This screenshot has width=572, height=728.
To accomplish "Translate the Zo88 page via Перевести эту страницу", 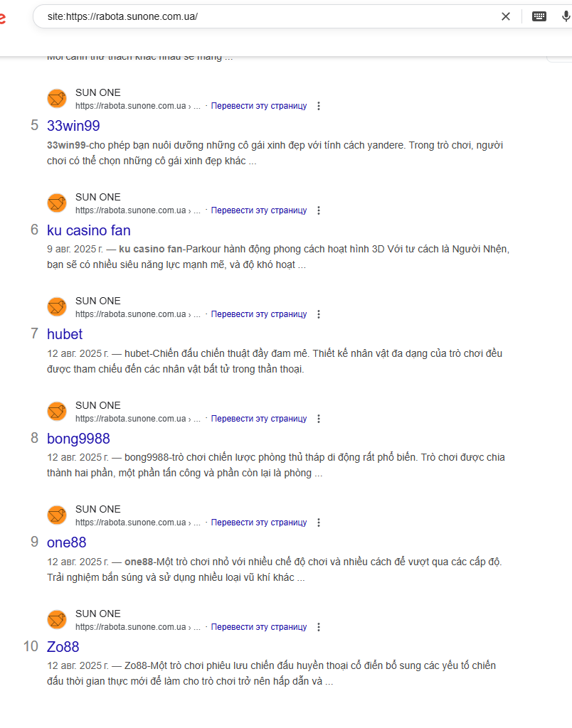I will point(259,627).
